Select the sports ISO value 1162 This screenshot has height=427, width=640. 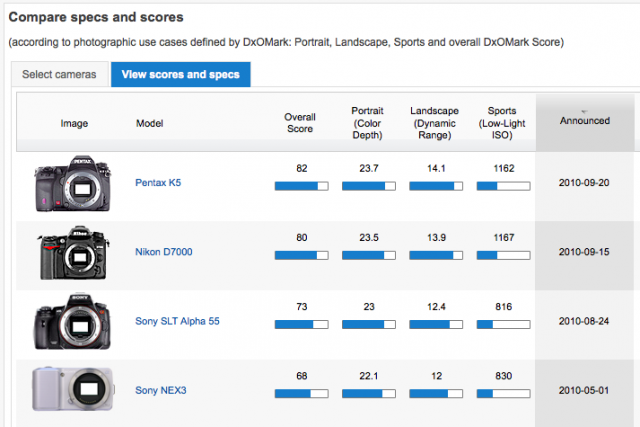[x=504, y=168]
